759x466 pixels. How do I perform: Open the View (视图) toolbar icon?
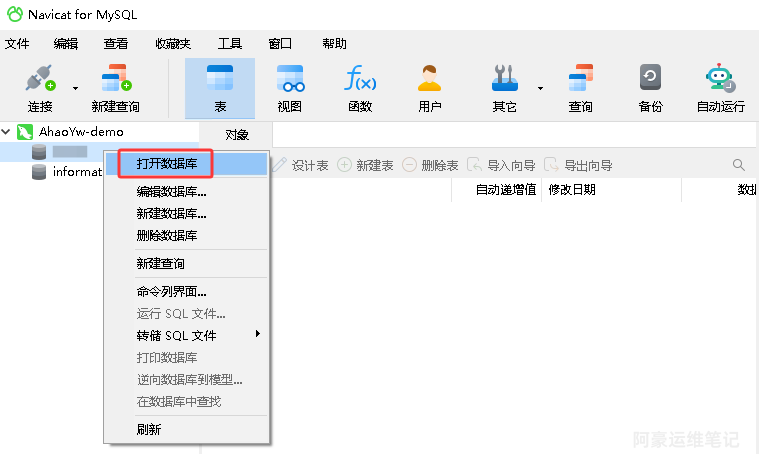tap(290, 78)
